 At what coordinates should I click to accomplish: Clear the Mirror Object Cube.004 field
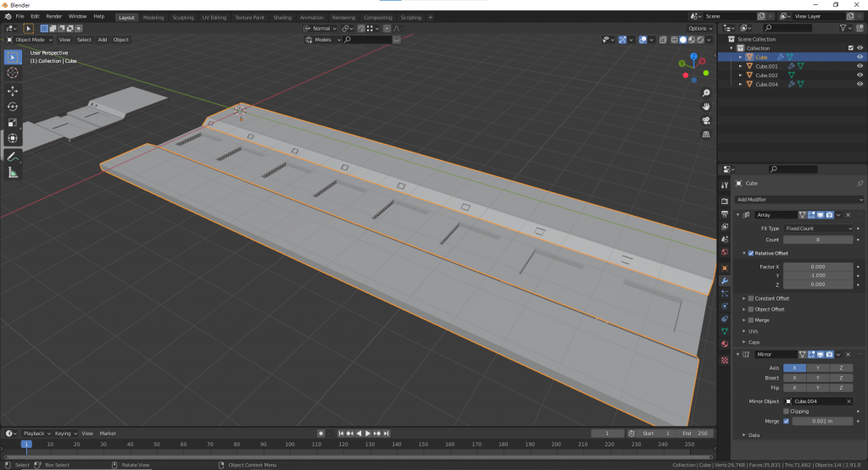click(849, 401)
